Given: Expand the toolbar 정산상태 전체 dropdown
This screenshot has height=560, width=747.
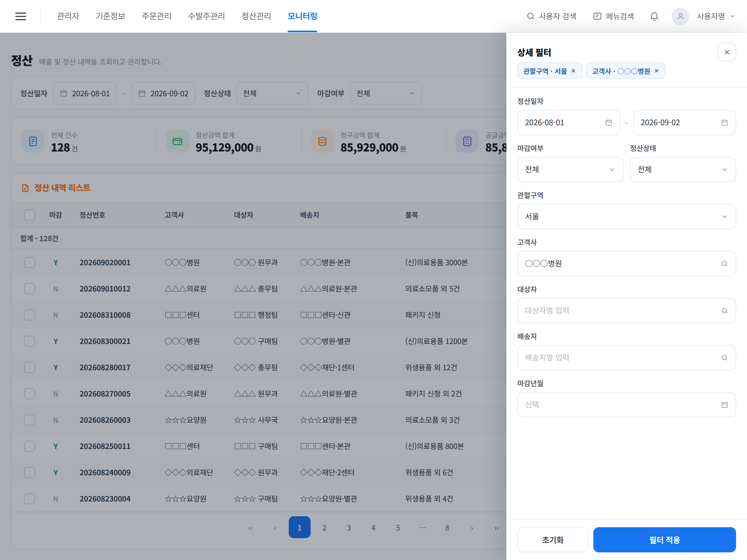Looking at the screenshot, I should point(272,93).
